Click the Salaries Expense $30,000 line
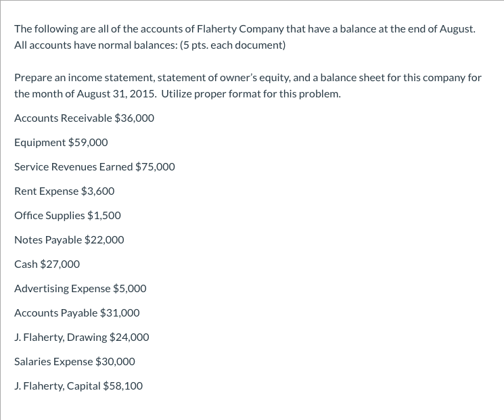 [74, 362]
